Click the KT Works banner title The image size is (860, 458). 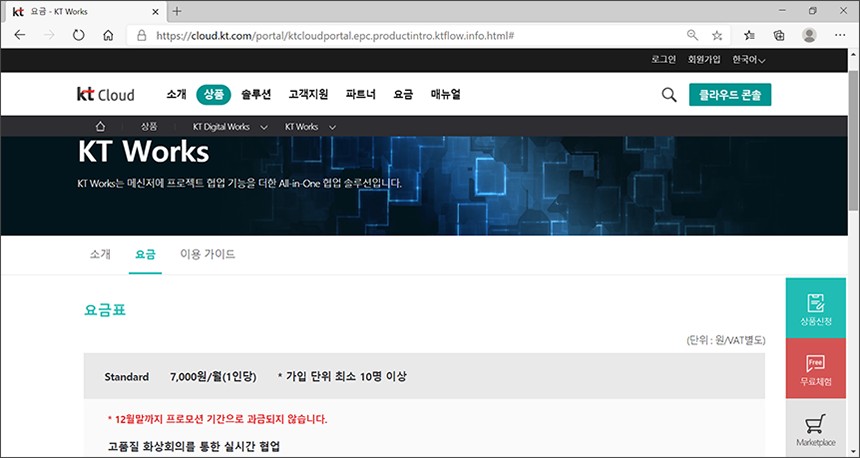[x=143, y=152]
